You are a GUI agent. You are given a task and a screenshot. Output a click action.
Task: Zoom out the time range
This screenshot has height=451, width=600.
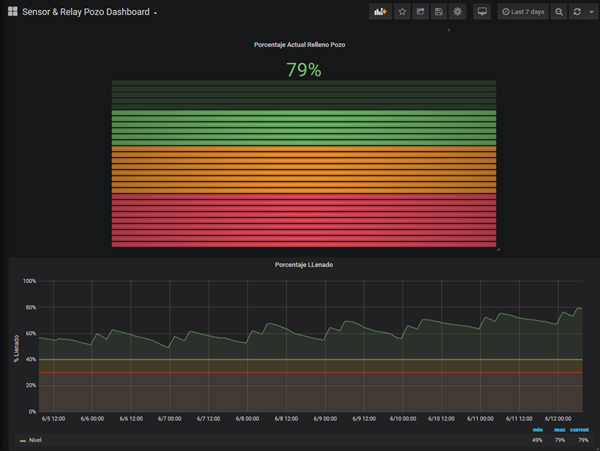click(x=559, y=12)
